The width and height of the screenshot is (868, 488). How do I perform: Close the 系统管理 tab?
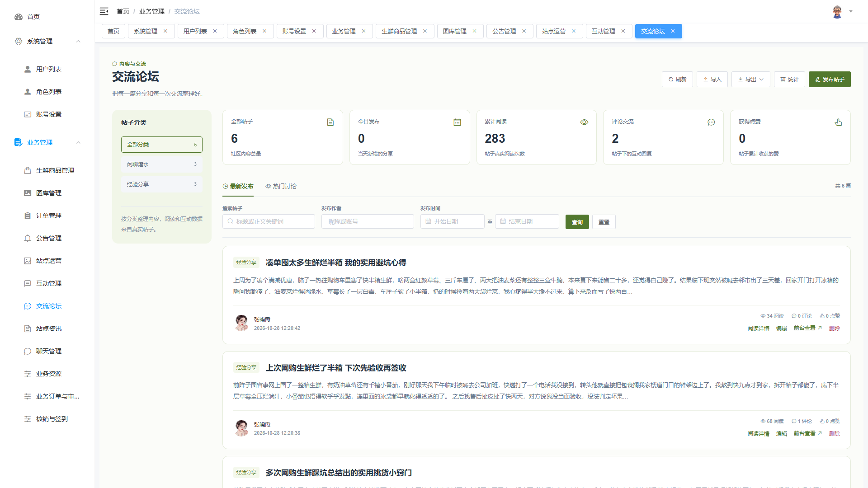(165, 31)
